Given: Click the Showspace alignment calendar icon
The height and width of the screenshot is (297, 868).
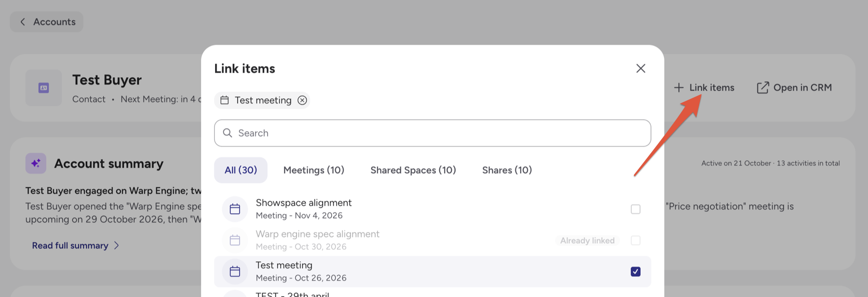Looking at the screenshot, I should [235, 209].
